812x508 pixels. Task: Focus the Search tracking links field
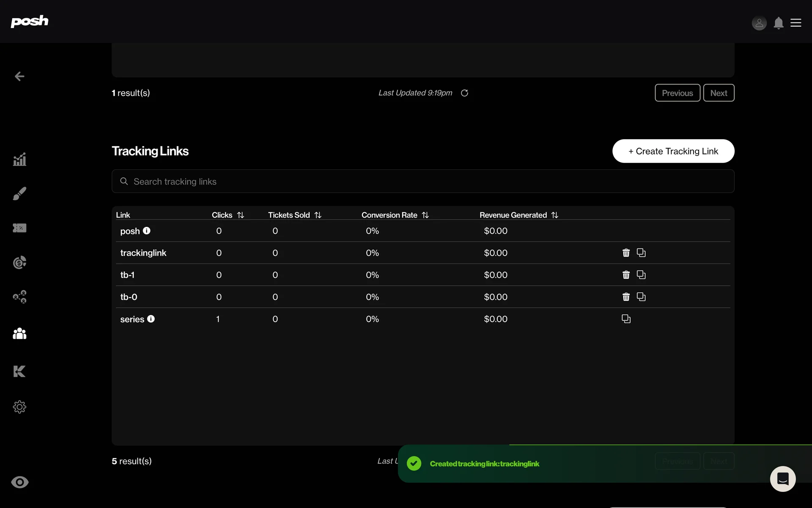(423, 182)
